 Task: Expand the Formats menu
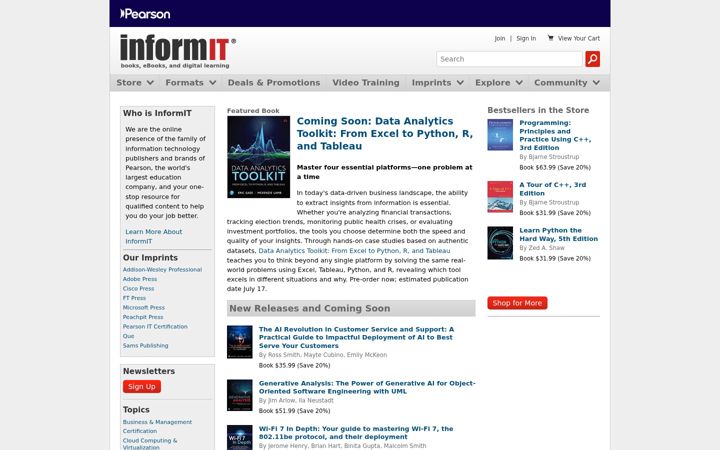tap(191, 83)
